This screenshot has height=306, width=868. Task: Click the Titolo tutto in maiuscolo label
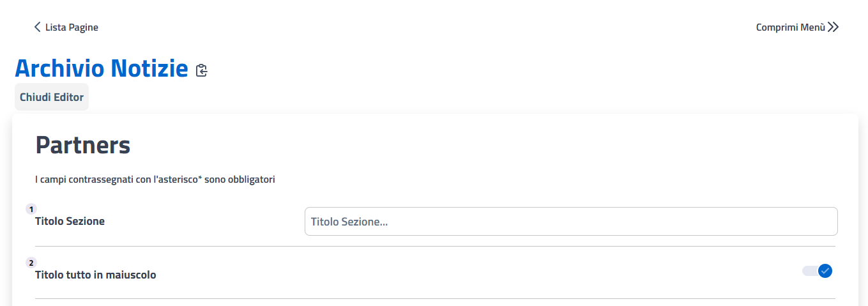[95, 275]
